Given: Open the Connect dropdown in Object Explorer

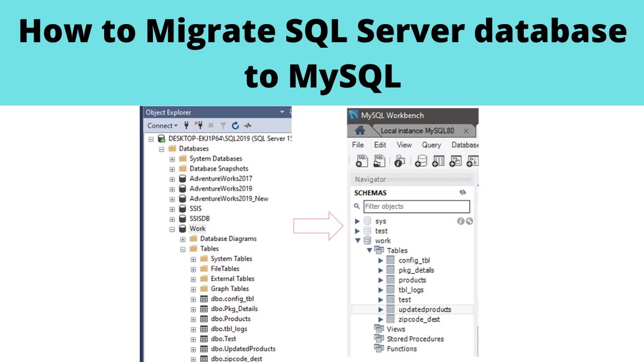Looking at the screenshot, I should 163,126.
